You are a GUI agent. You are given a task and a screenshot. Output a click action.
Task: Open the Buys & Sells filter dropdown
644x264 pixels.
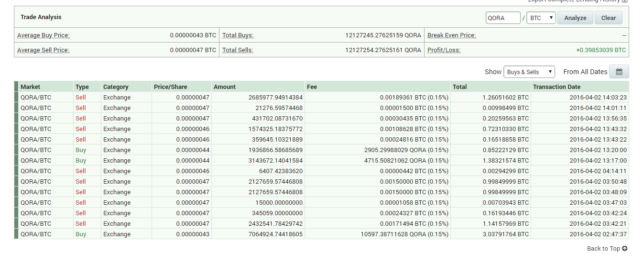(x=529, y=72)
